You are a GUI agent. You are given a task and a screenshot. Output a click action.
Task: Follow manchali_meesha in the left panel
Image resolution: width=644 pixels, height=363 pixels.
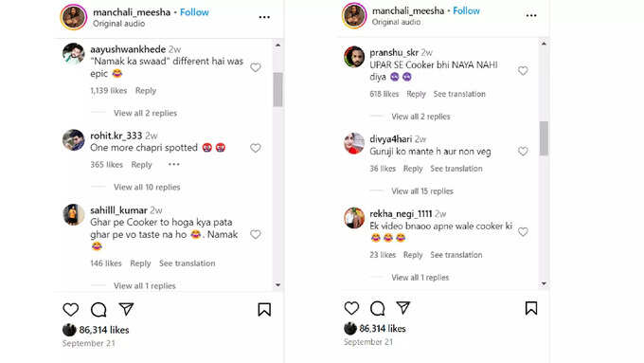pos(194,12)
